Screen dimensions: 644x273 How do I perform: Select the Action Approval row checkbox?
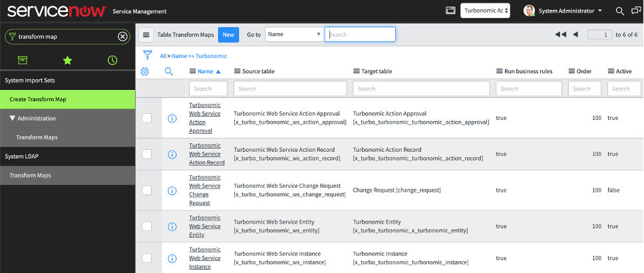coord(146,118)
